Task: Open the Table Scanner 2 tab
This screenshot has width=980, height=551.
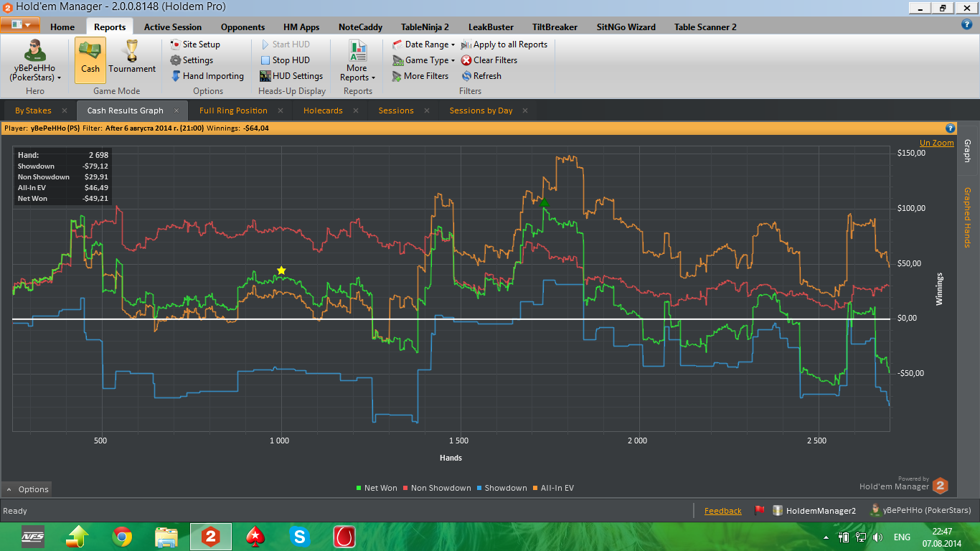Action: coord(705,27)
